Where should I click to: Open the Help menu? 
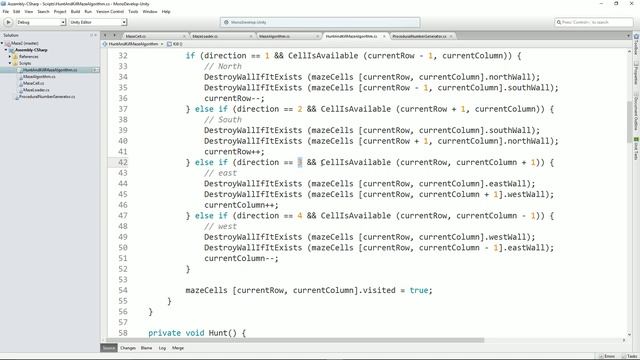point(166,11)
